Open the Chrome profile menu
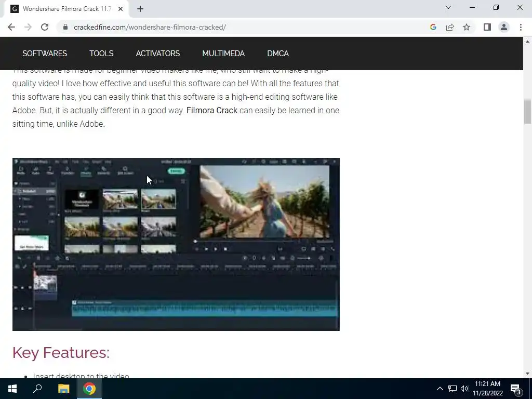 pos(504,27)
